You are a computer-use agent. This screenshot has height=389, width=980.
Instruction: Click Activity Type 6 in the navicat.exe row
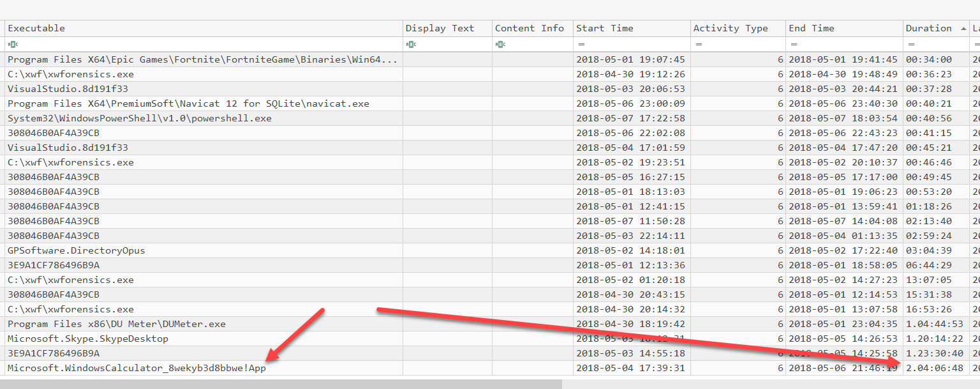(x=780, y=103)
